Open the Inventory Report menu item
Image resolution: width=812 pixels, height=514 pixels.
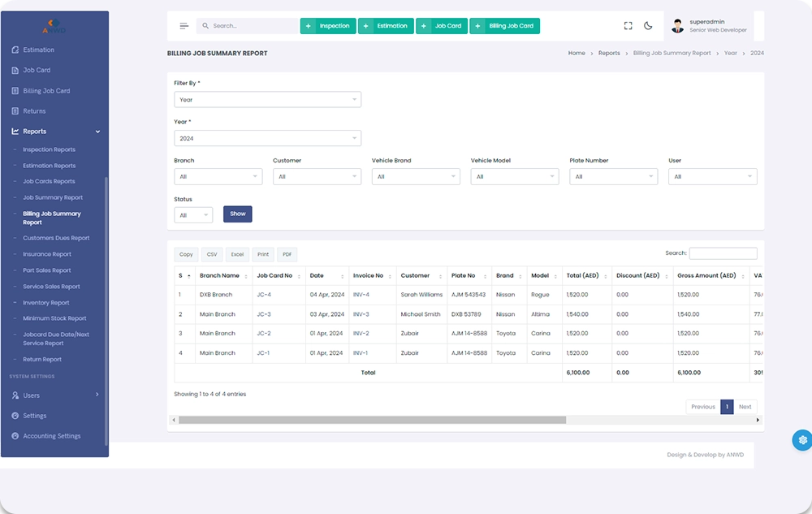tap(46, 303)
